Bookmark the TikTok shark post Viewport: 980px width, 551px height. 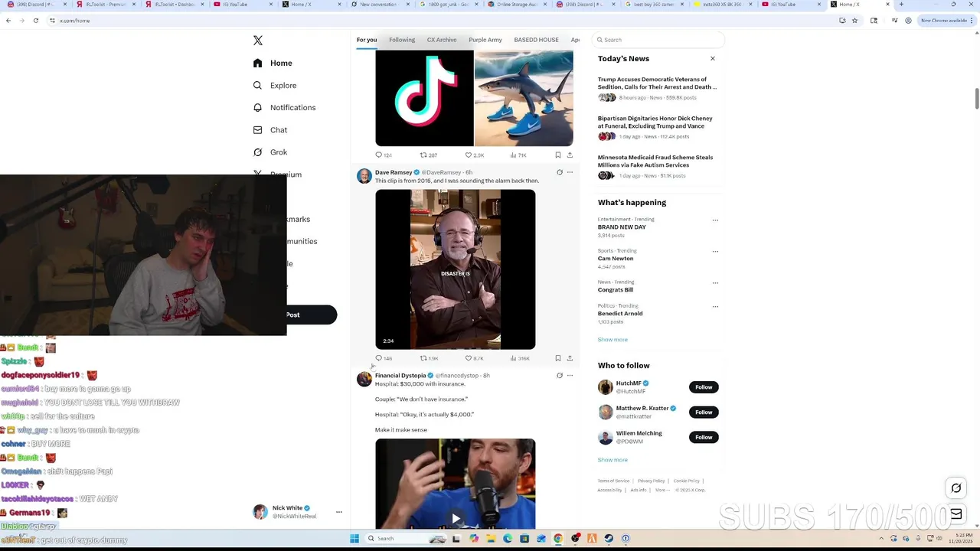tap(558, 155)
